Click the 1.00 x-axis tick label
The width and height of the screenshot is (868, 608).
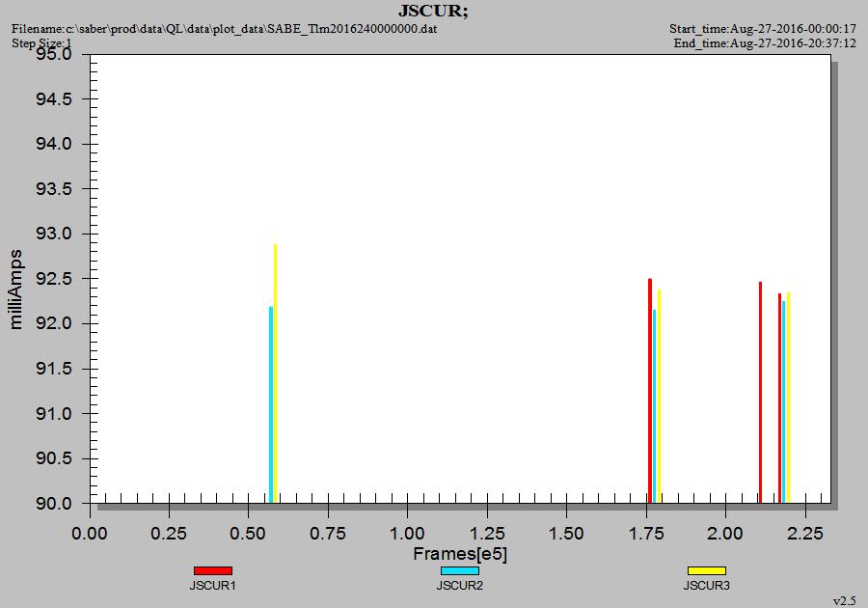point(407,534)
